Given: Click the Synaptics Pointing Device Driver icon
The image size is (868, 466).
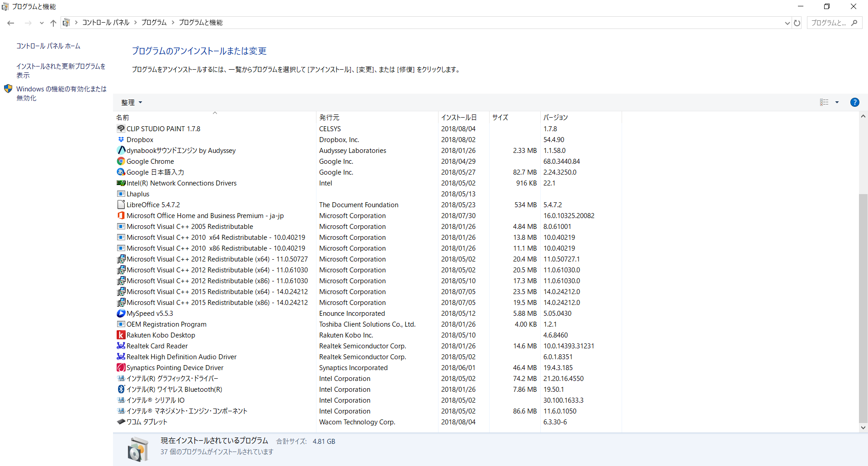Looking at the screenshot, I should (x=121, y=368).
